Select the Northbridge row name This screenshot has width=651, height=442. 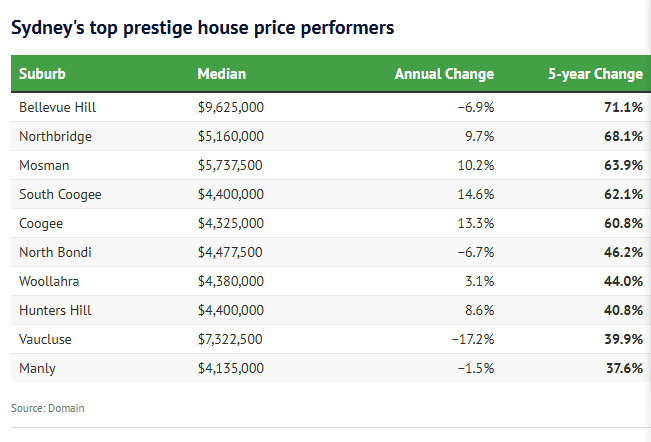56,136
